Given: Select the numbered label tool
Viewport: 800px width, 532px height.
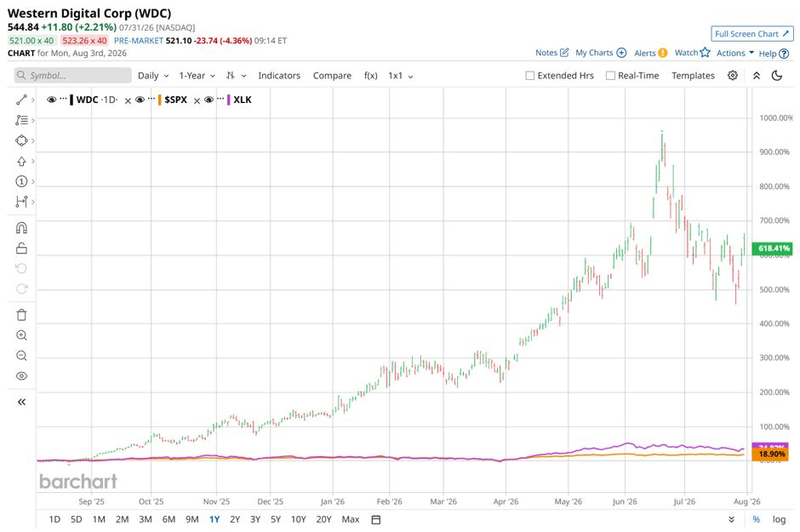Looking at the screenshot, I should (21, 181).
